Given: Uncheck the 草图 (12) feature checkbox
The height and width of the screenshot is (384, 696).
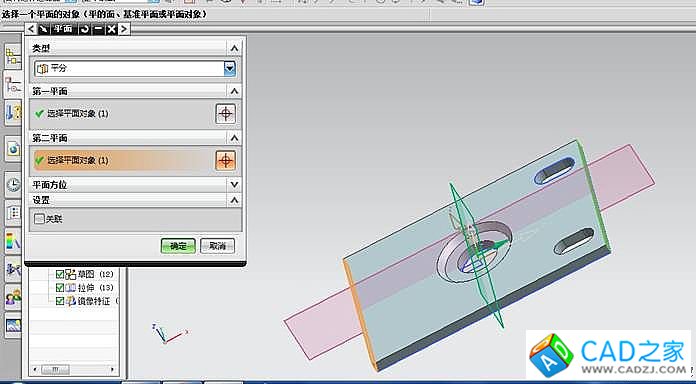Looking at the screenshot, I should pos(60,274).
